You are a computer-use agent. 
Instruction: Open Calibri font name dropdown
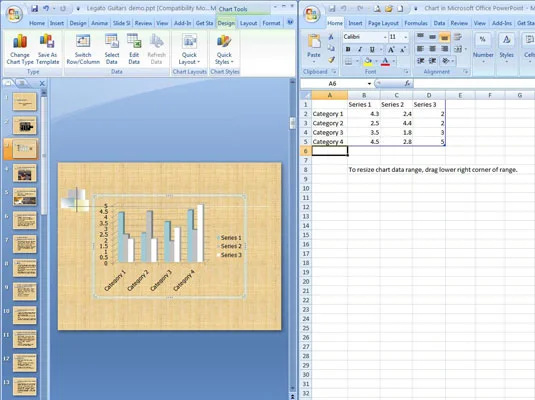385,37
